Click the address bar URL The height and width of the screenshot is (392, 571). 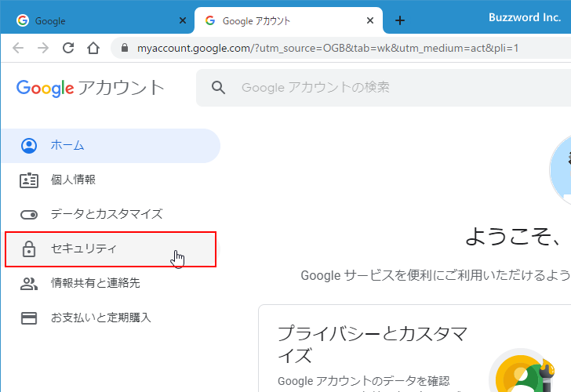328,48
